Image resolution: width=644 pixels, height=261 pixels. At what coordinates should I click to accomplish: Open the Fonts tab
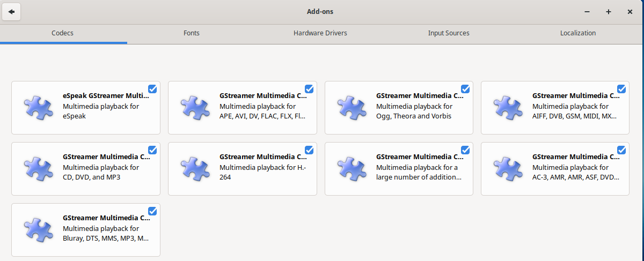point(192,33)
